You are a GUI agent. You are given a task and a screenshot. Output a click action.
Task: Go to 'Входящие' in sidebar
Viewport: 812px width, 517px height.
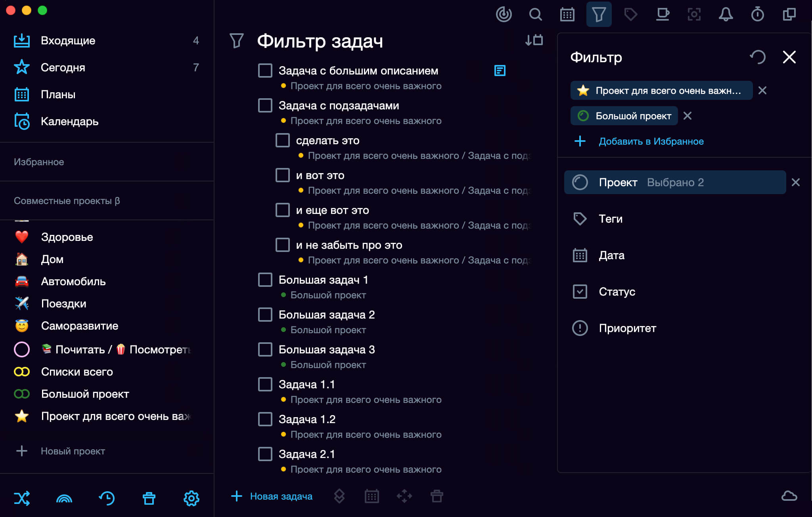(x=68, y=40)
